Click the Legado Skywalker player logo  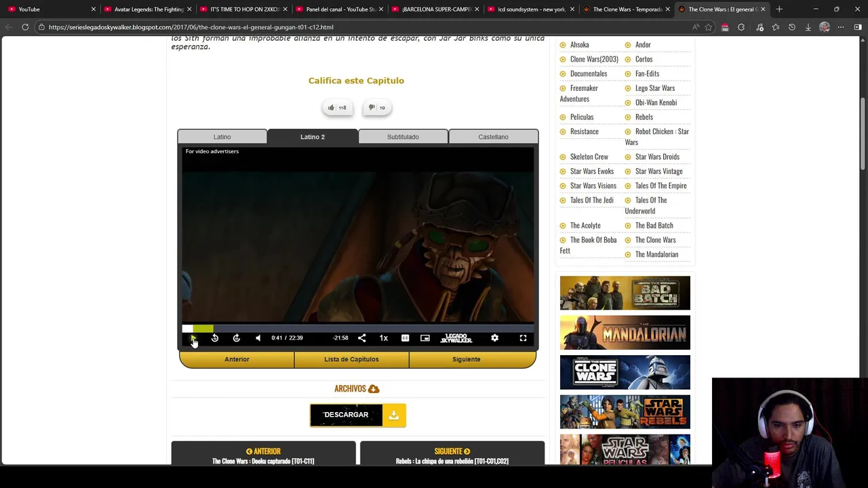pos(456,338)
